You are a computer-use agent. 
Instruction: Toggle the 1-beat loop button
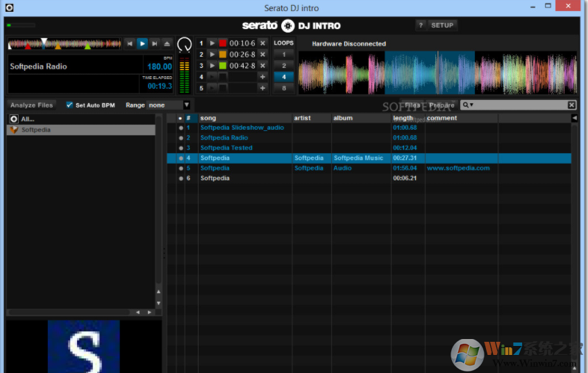coord(283,54)
